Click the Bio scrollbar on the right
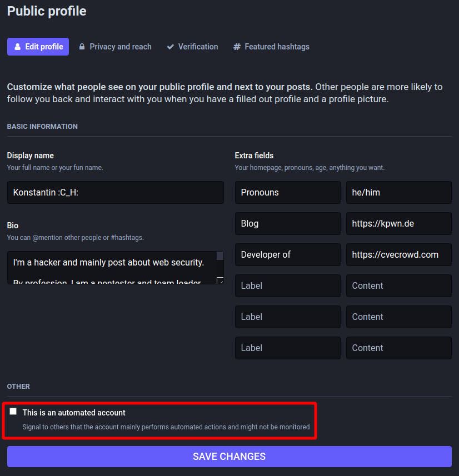This screenshot has height=476, width=459. click(219, 255)
